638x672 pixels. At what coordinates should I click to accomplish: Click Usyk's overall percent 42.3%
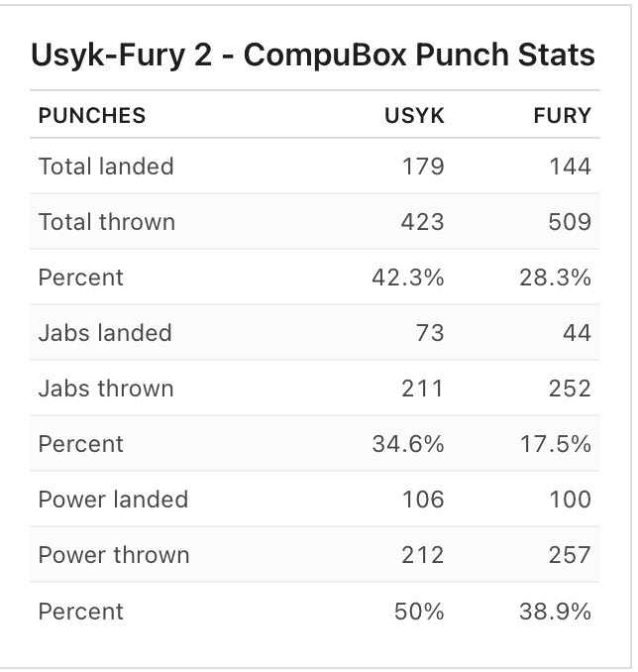coord(408,278)
